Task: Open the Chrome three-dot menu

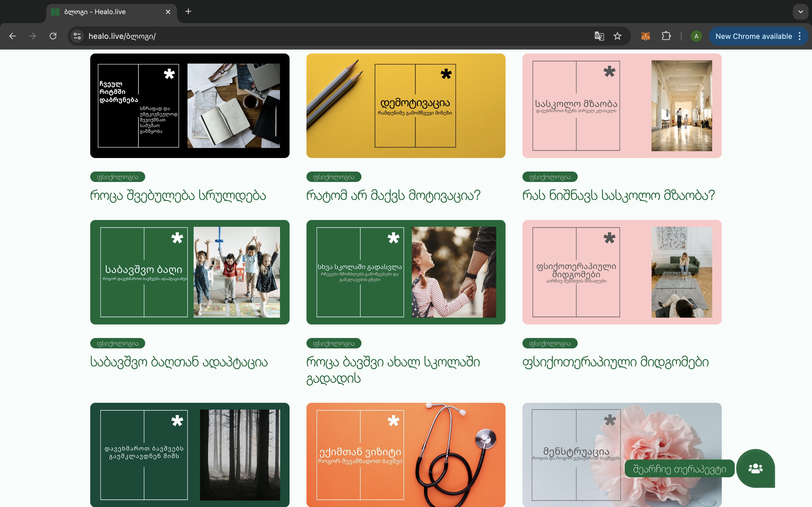Action: coord(800,36)
